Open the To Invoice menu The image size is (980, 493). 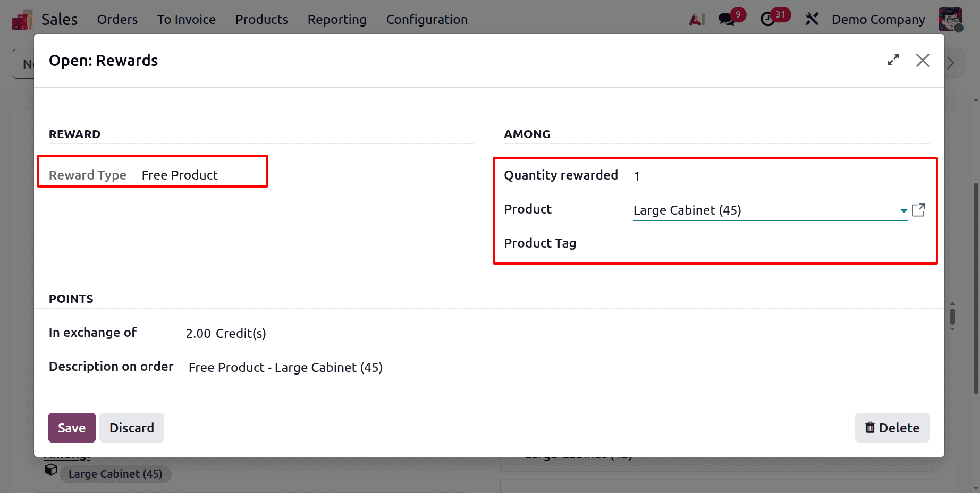[x=186, y=19]
